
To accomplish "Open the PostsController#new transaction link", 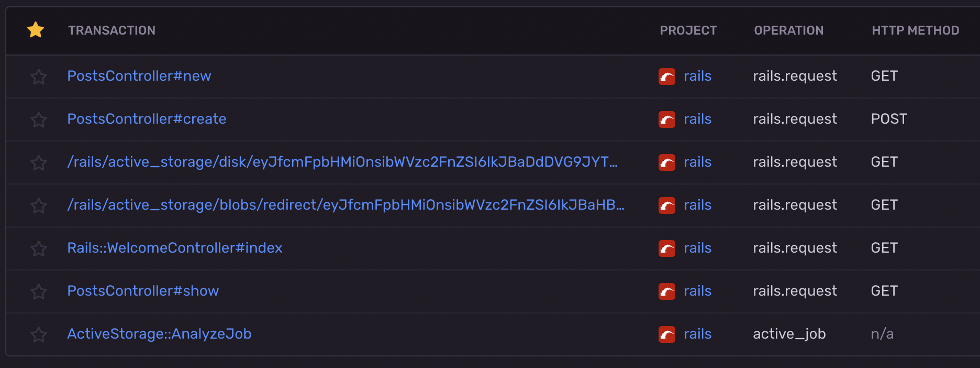I will click(x=139, y=77).
